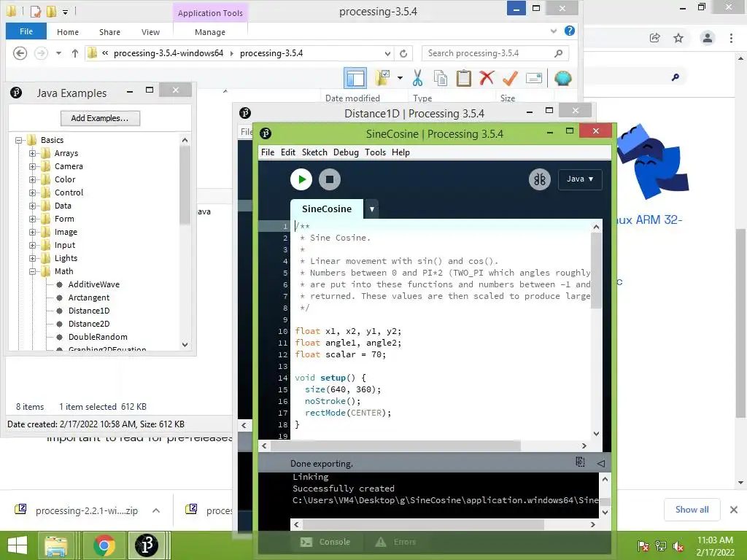This screenshot has width=747, height=560.
Task: Open options for processing-2.2.1 download
Action: click(x=156, y=510)
